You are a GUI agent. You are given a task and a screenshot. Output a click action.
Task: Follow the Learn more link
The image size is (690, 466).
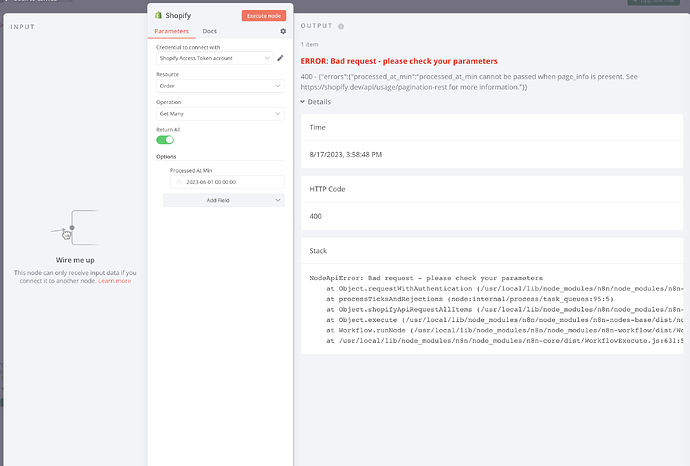[115, 281]
